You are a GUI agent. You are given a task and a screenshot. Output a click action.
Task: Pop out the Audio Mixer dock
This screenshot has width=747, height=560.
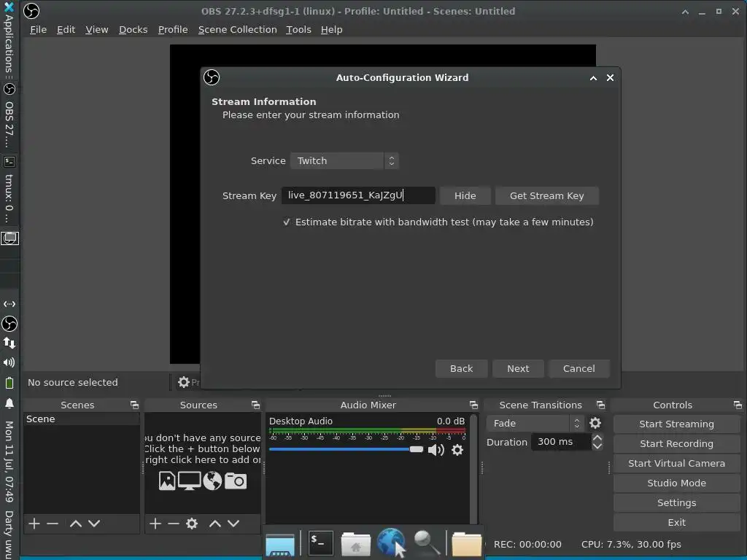click(473, 405)
